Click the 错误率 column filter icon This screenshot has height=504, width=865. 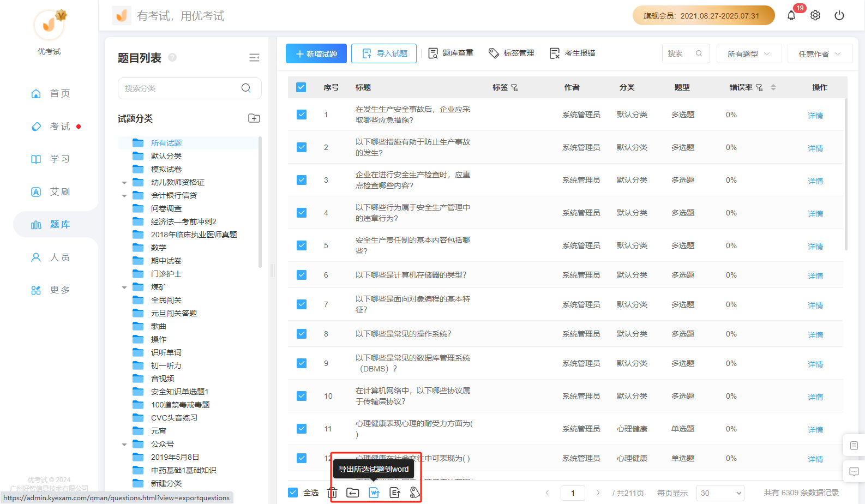(x=759, y=87)
